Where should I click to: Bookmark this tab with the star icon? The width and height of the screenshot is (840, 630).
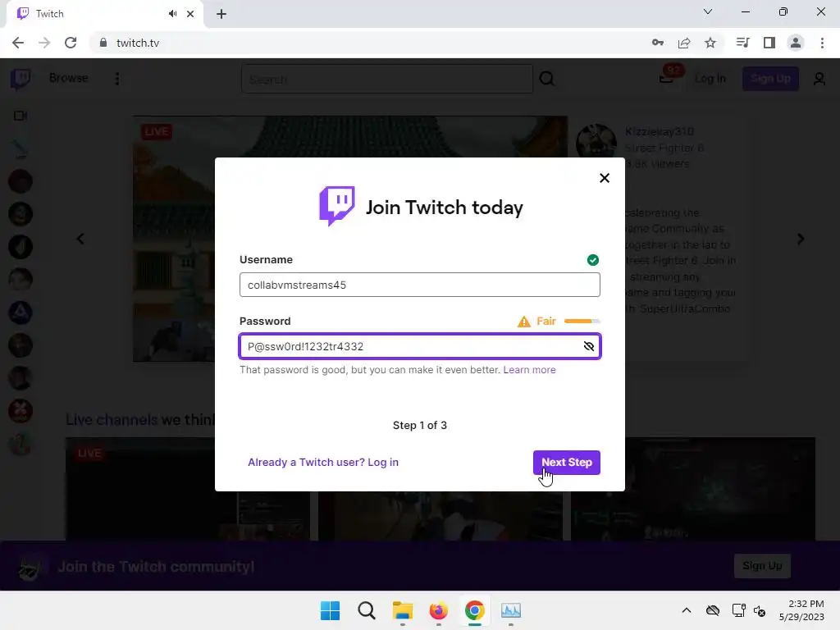(x=710, y=43)
